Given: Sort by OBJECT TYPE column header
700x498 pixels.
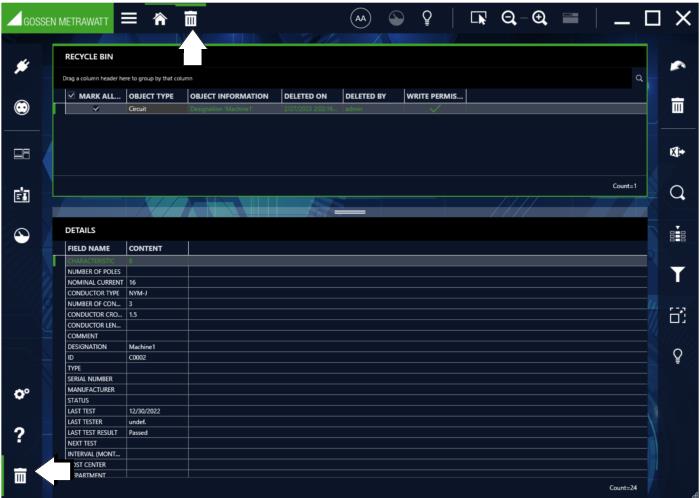Looking at the screenshot, I should [157, 96].
